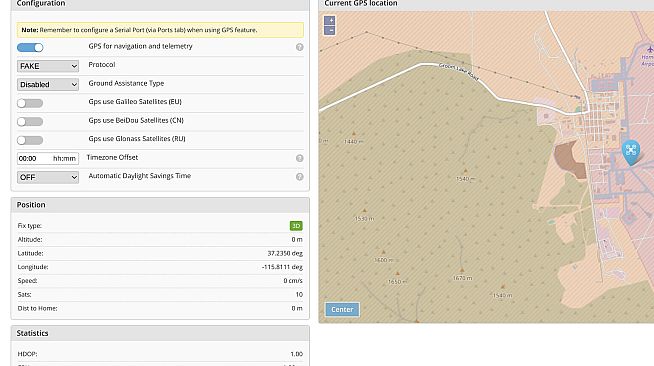Select the HDOP value 1.00
The height and width of the screenshot is (366, 654).
click(297, 354)
